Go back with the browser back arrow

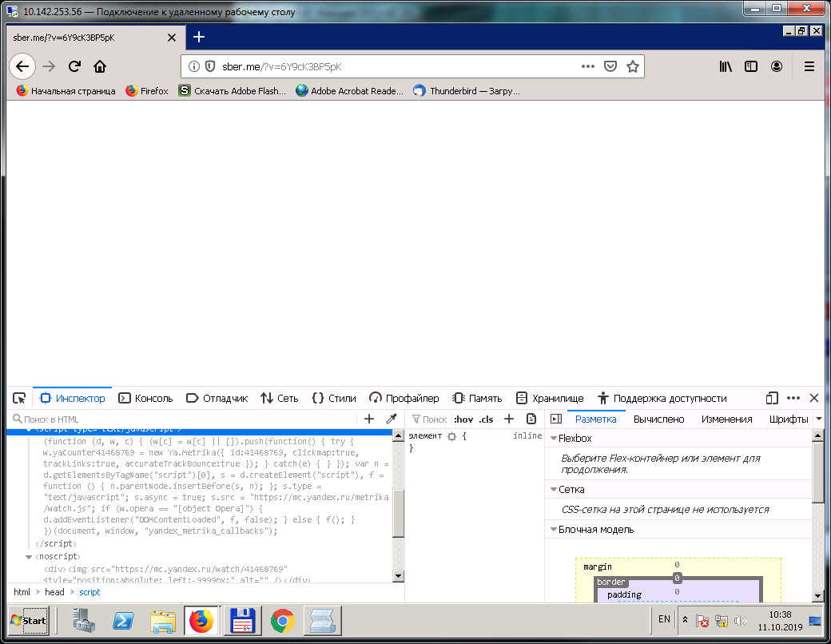[x=22, y=66]
